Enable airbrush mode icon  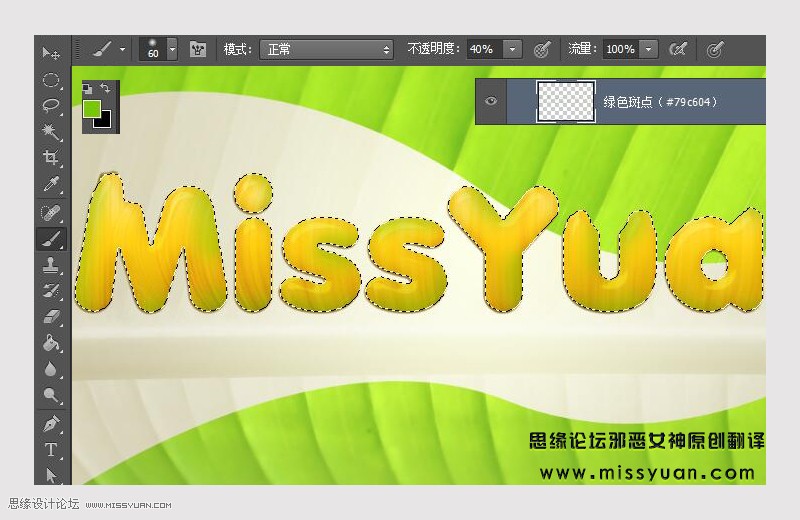point(679,49)
